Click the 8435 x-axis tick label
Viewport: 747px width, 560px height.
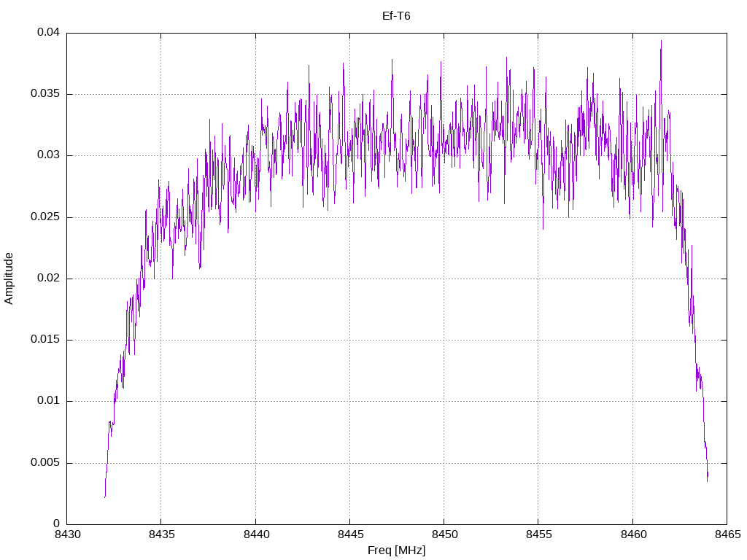[162, 534]
